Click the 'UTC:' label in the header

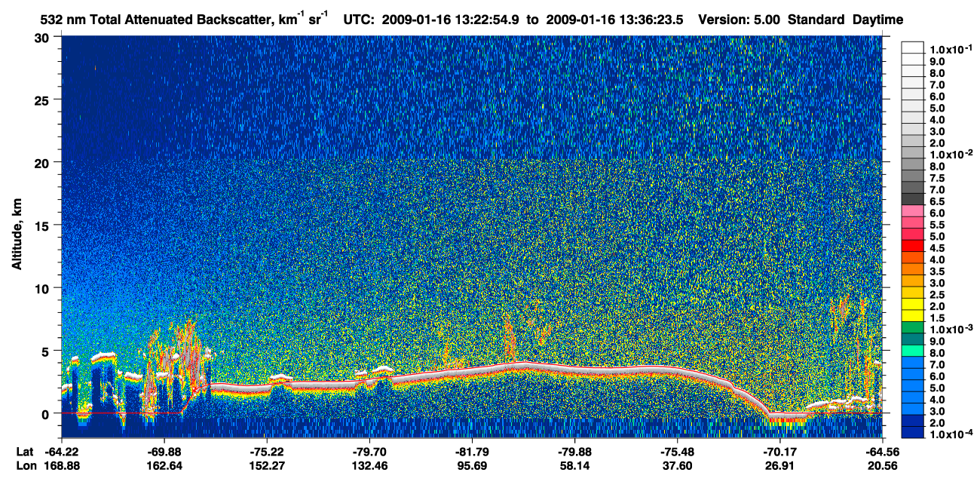(359, 20)
